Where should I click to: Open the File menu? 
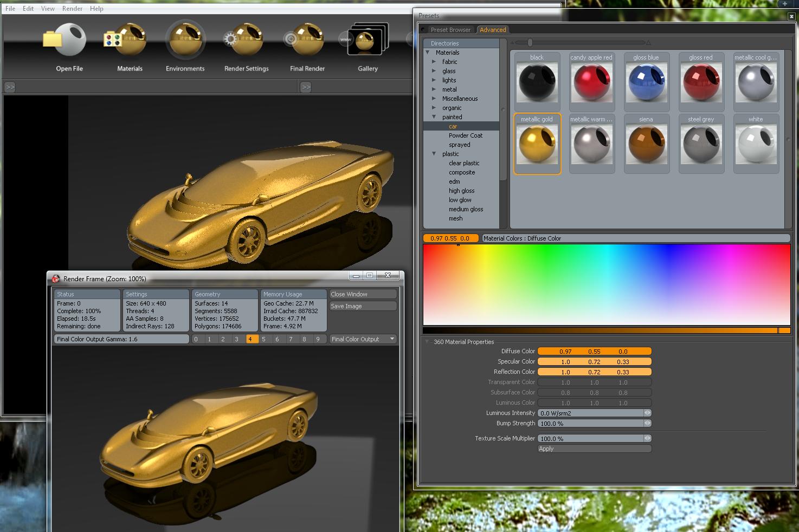(x=10, y=9)
